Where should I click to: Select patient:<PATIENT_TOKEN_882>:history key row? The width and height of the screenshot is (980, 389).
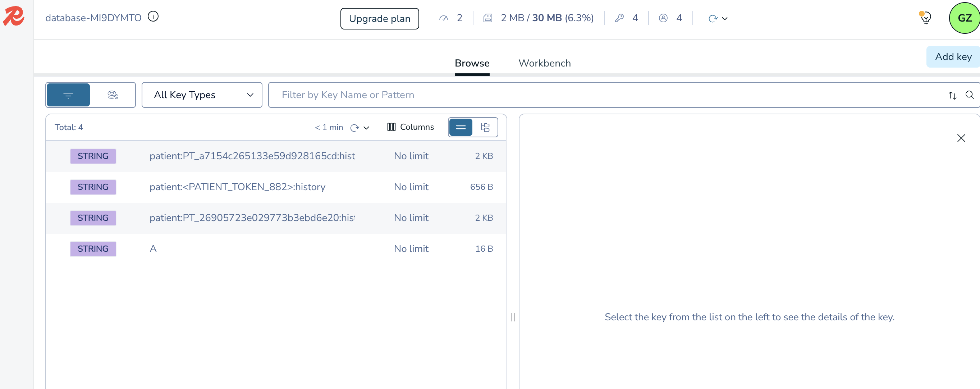coord(237,187)
